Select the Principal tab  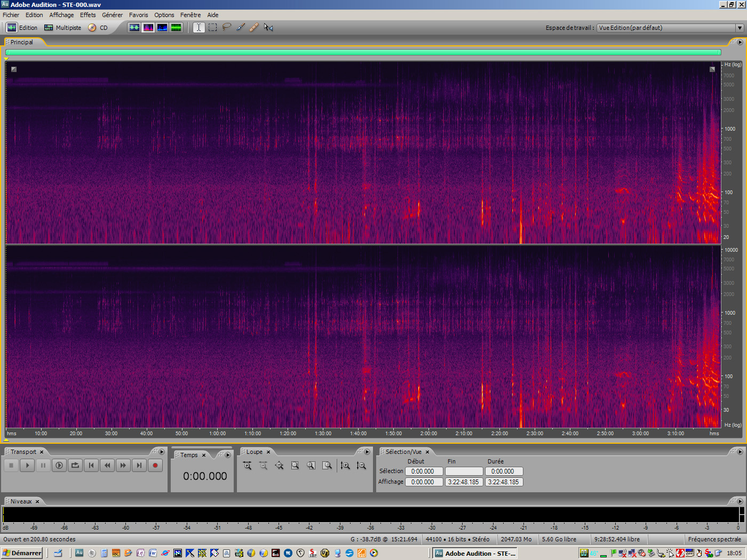[23, 42]
